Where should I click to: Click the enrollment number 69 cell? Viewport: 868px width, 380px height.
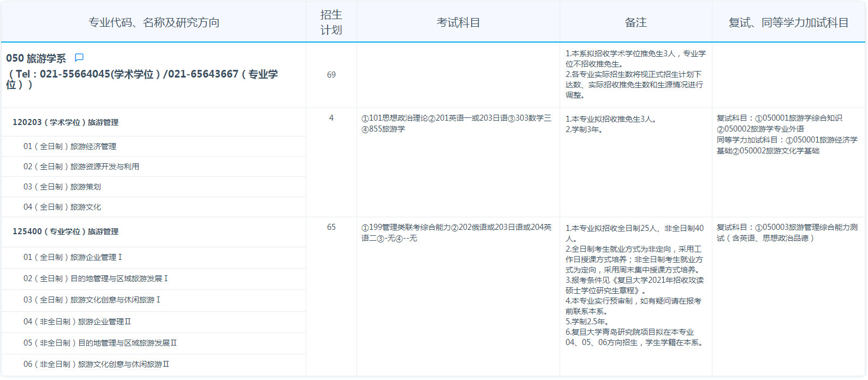pos(331,75)
